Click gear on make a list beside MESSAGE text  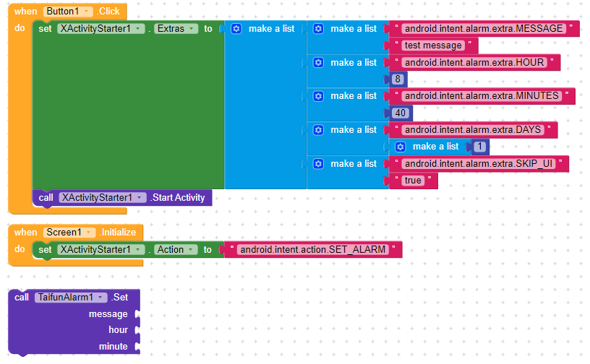pos(318,29)
